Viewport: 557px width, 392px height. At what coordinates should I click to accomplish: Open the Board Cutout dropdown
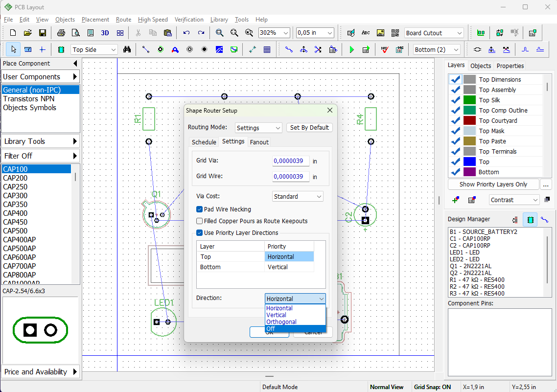coord(434,33)
